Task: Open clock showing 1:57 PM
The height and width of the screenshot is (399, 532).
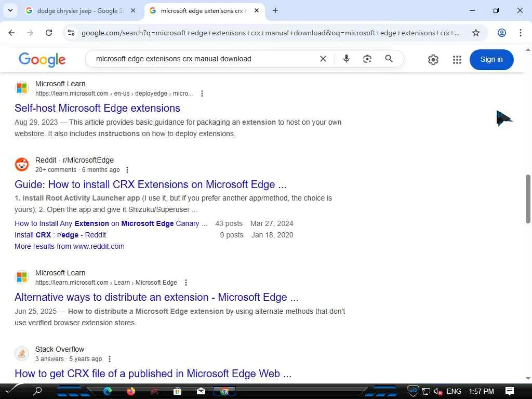Action: tap(481, 392)
